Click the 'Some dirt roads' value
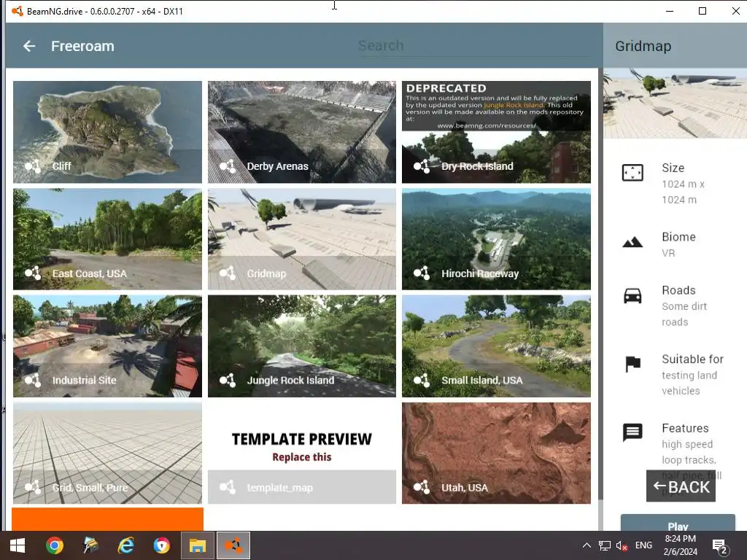Viewport: 747px width, 560px height. click(684, 314)
